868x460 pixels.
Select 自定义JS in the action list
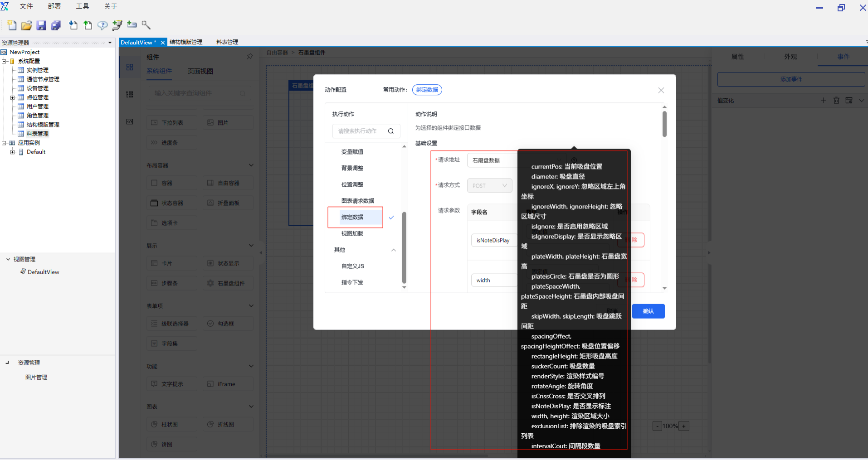(x=352, y=266)
